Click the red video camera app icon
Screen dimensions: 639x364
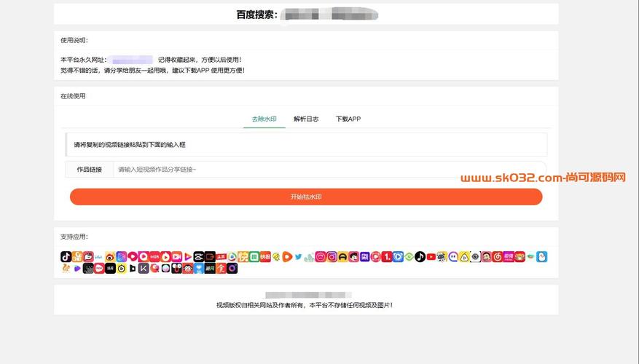[176, 256]
